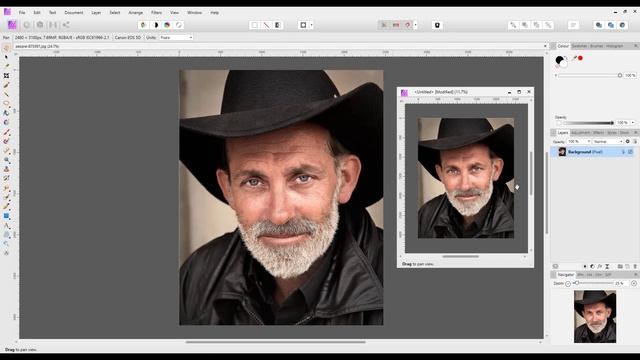Image resolution: width=640 pixels, height=360 pixels.
Task: Select the Clone Brush (stamp) tool
Action: click(6, 169)
